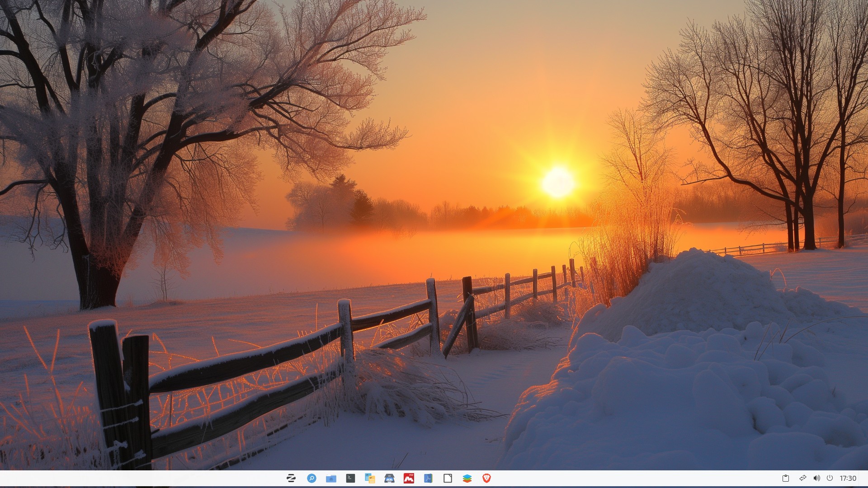Click the network connection arrows indicator

pos(802,478)
